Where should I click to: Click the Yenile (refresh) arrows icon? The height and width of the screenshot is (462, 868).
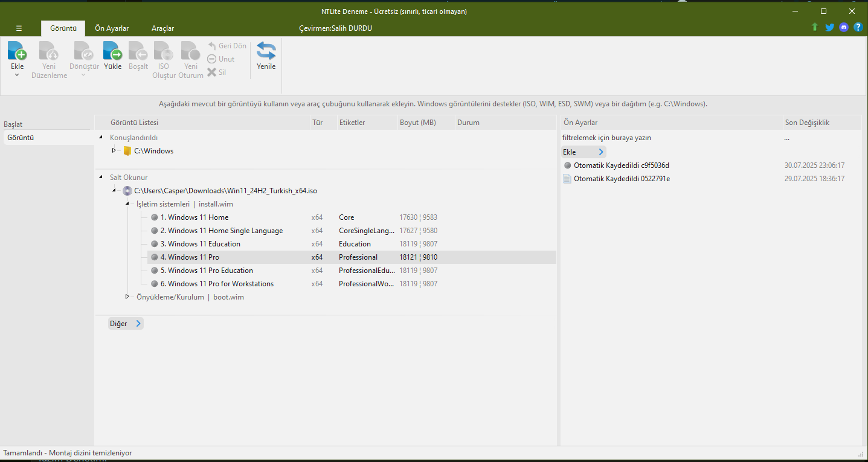pyautogui.click(x=266, y=51)
